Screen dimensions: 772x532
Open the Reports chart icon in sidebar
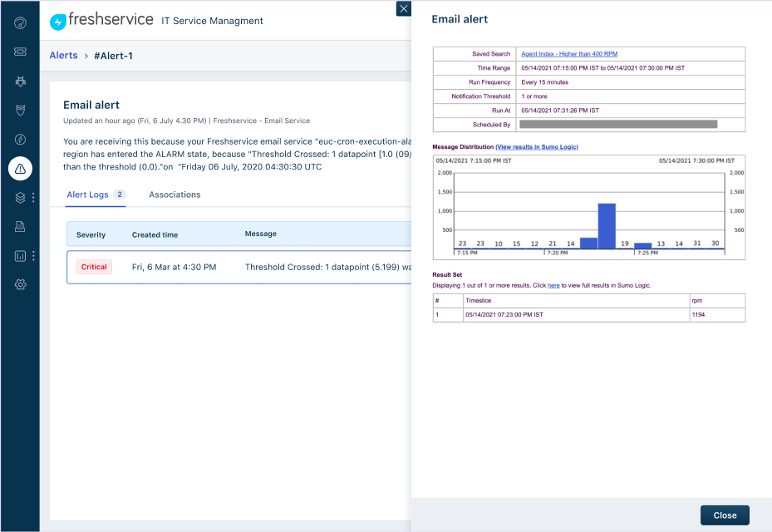pyautogui.click(x=20, y=256)
